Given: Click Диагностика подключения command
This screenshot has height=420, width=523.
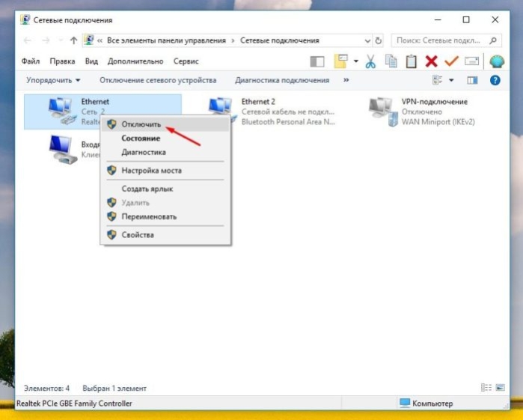Looking at the screenshot, I should click(x=282, y=80).
